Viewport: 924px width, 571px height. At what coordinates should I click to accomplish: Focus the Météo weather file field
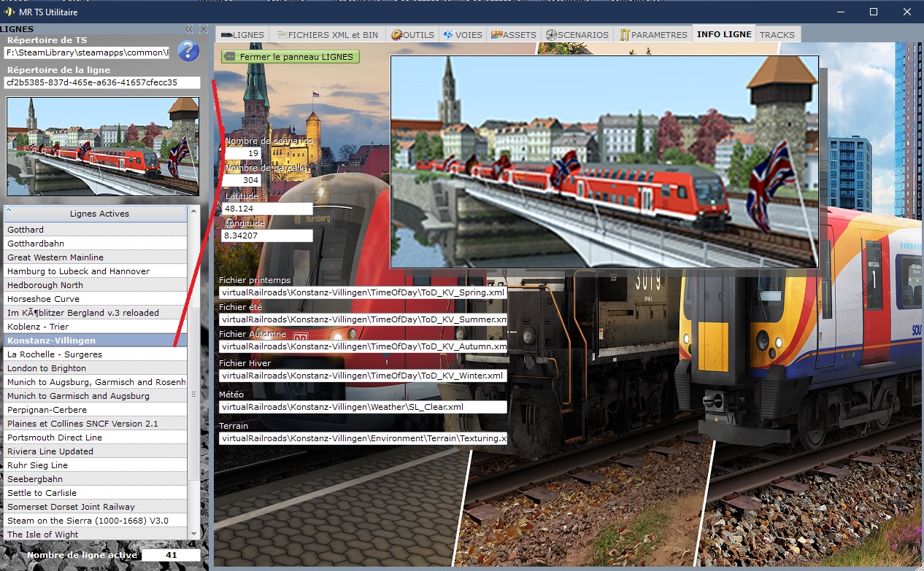[363, 407]
